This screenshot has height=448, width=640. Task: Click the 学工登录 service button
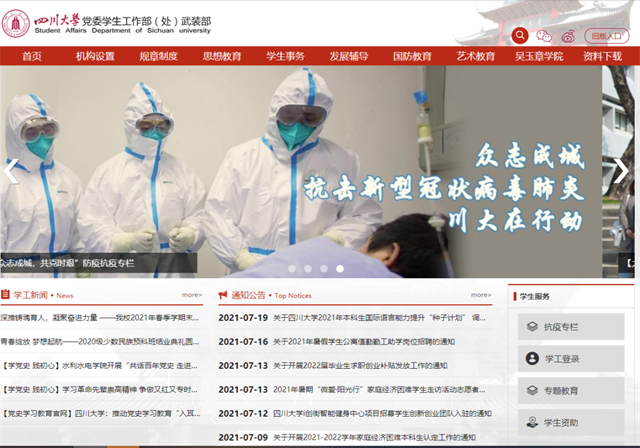pos(571,359)
